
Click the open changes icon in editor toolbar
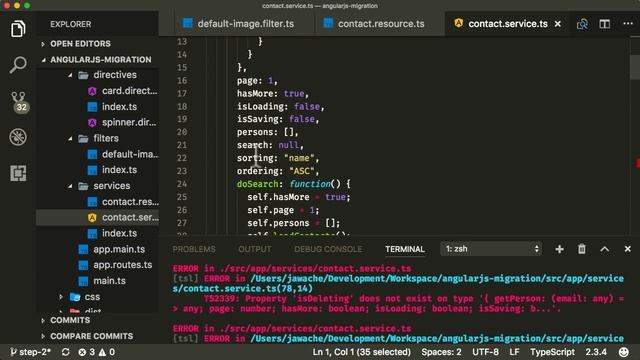pyautogui.click(x=582, y=24)
